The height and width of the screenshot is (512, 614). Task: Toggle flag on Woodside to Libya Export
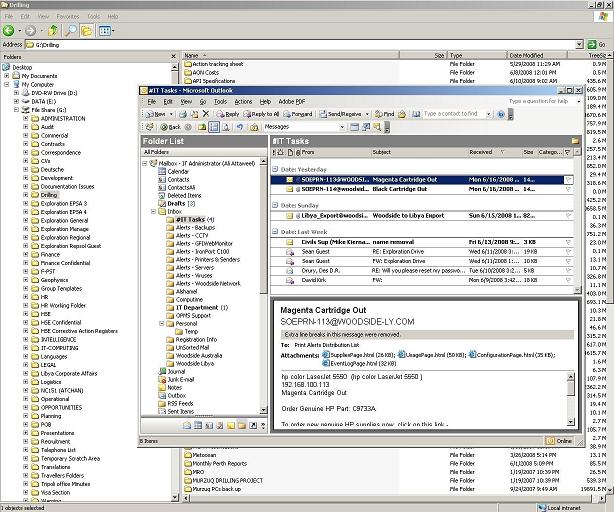click(x=568, y=216)
